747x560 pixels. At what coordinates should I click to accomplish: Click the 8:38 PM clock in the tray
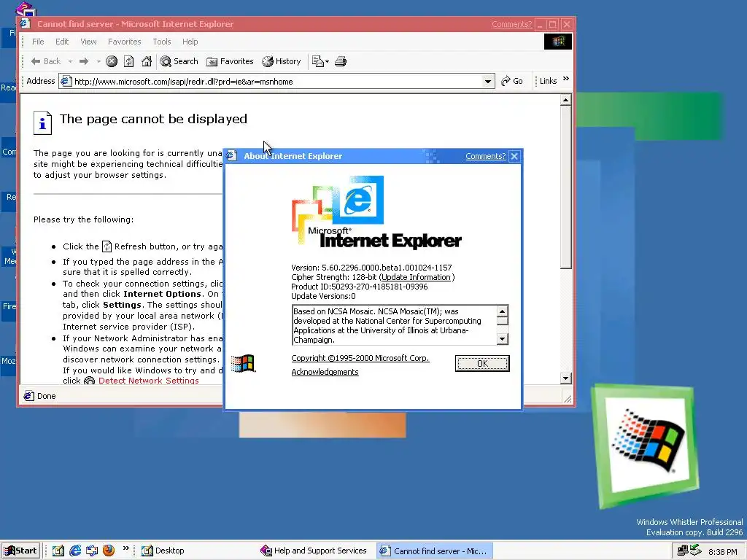click(x=723, y=551)
